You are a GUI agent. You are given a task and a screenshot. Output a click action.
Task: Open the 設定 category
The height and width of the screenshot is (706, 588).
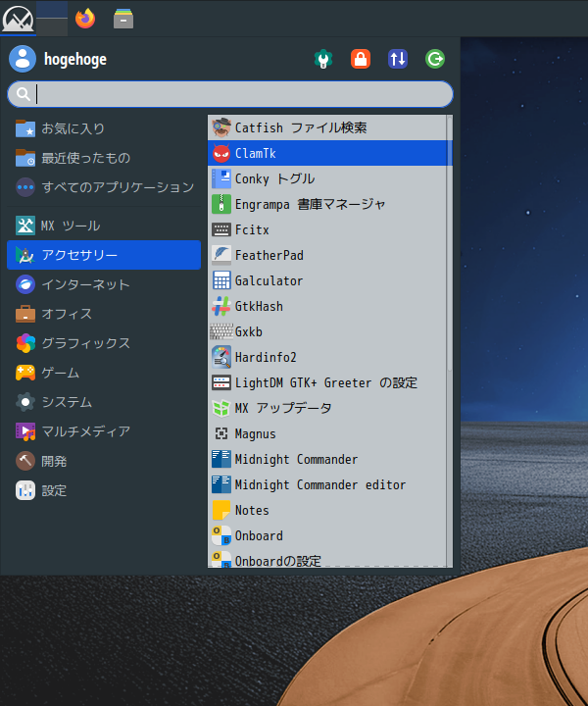coord(104,490)
